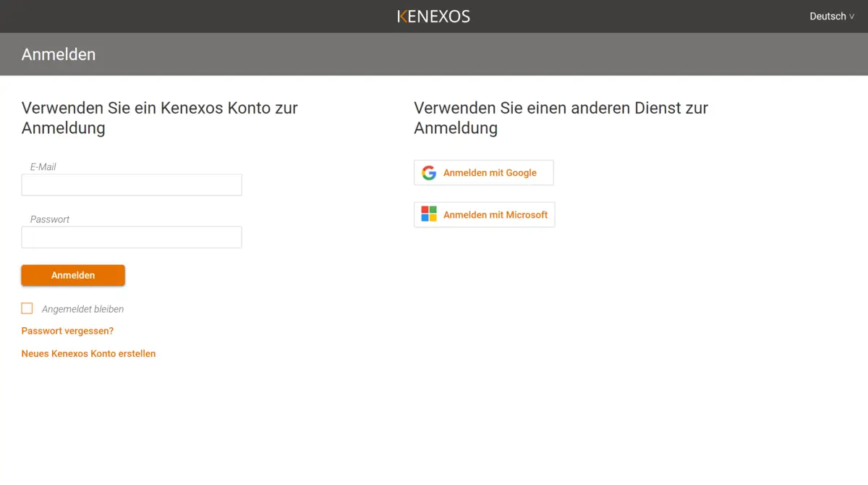Image resolution: width=868 pixels, height=485 pixels.
Task: Sign in with the Anmelden mit Microsoft button
Action: 485,215
